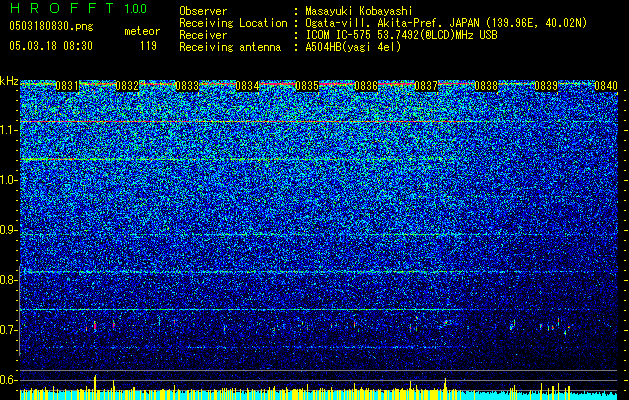Click the 0836 time marker

click(366, 86)
